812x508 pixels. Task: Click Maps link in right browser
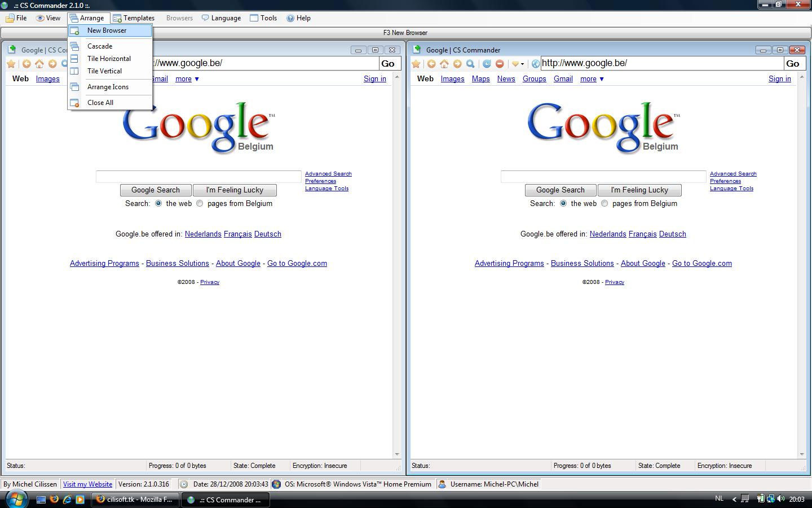point(480,79)
